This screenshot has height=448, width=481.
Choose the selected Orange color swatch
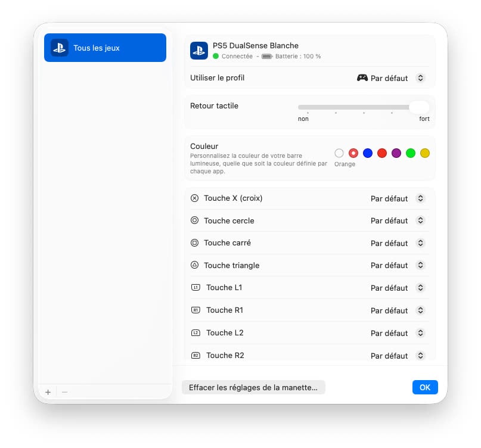point(353,153)
